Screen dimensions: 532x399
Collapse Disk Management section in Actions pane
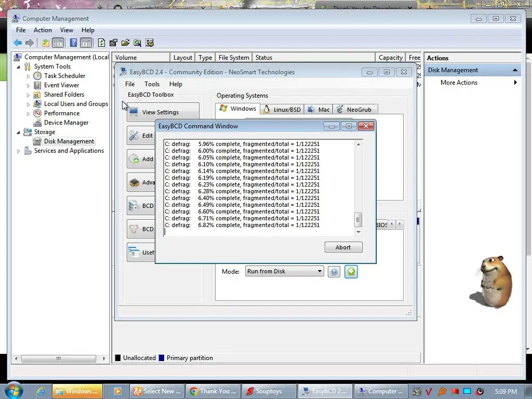pyautogui.click(x=515, y=70)
